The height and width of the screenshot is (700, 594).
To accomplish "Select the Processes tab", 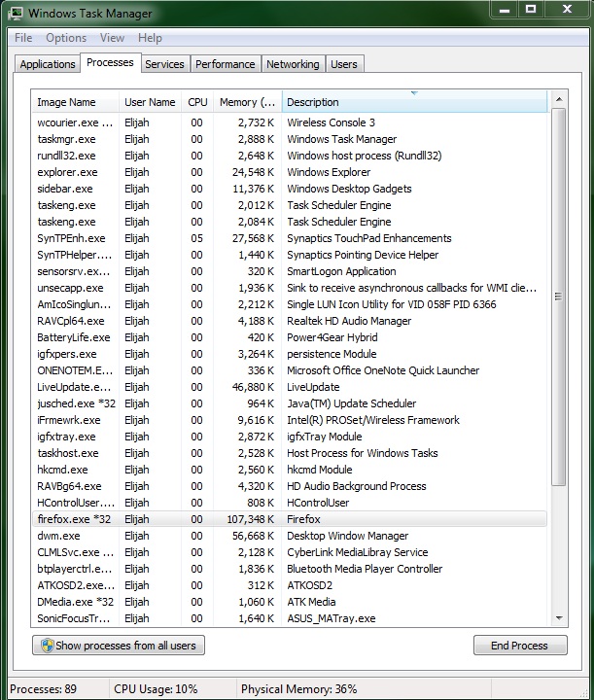I will click(x=110, y=62).
